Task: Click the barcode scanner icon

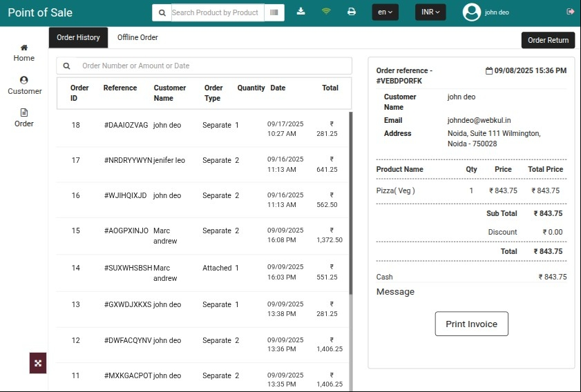Action: (x=274, y=12)
